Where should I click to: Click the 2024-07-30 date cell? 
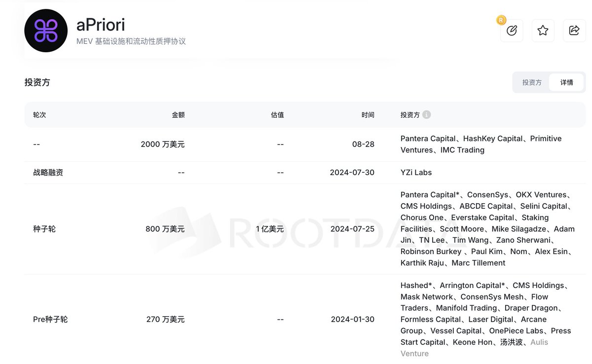pos(352,173)
